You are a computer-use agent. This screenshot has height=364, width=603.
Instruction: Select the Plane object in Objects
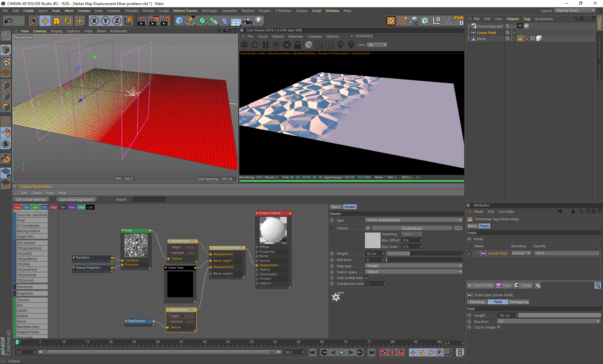tap(481, 39)
